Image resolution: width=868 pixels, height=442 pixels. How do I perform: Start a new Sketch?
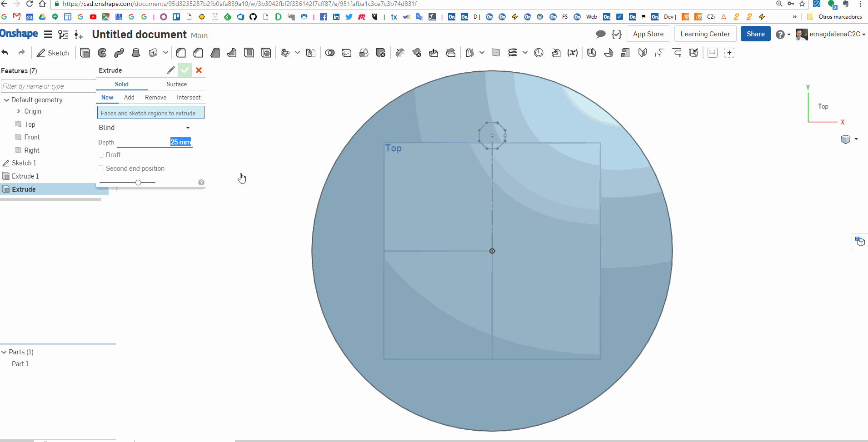click(x=53, y=52)
